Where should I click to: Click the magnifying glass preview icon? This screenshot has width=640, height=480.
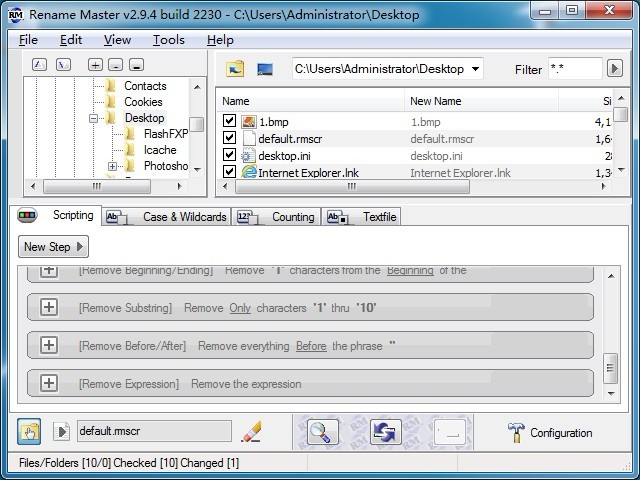click(x=321, y=432)
